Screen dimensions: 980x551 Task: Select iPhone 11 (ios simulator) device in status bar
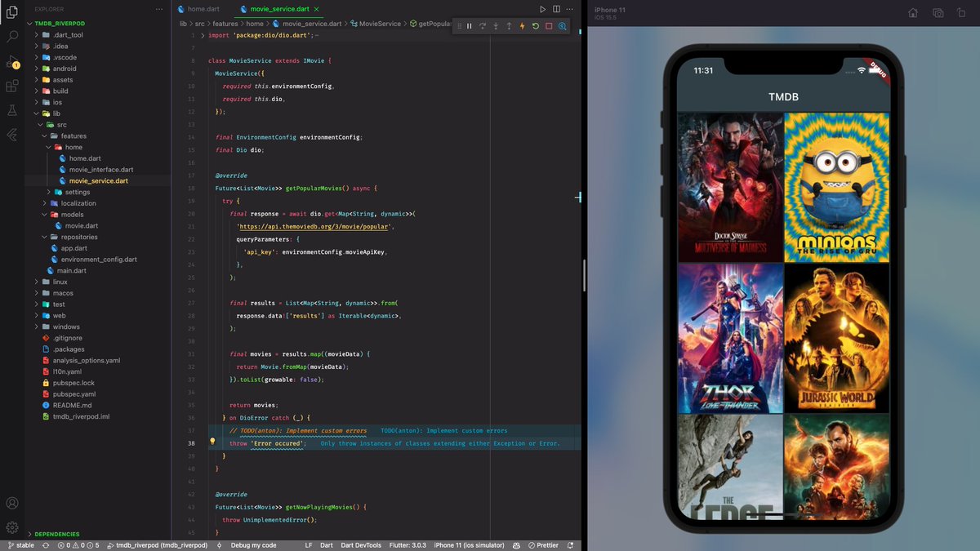[470, 545]
